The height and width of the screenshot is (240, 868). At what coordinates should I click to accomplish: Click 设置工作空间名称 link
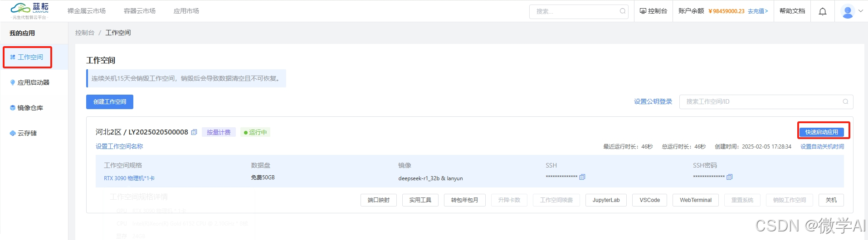tap(119, 146)
